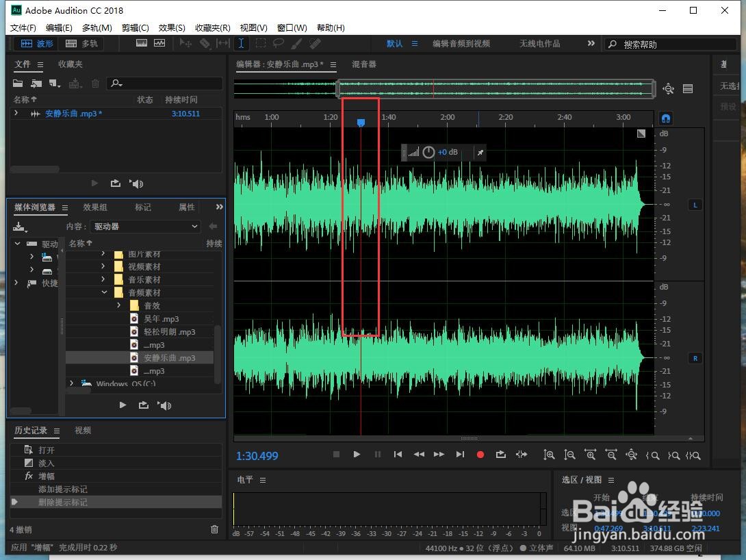Image resolution: width=746 pixels, height=560 pixels.
Task: Open file icon in Files panel
Action: [x=18, y=84]
